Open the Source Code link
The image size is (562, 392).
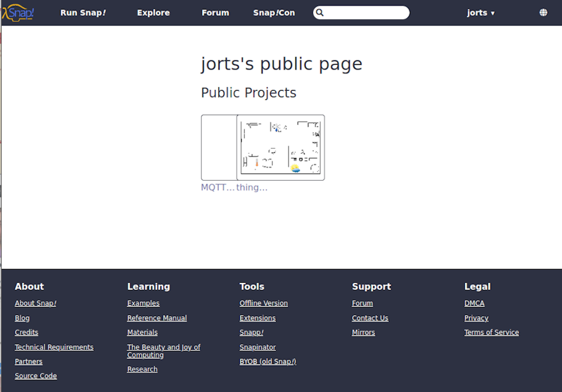36,376
